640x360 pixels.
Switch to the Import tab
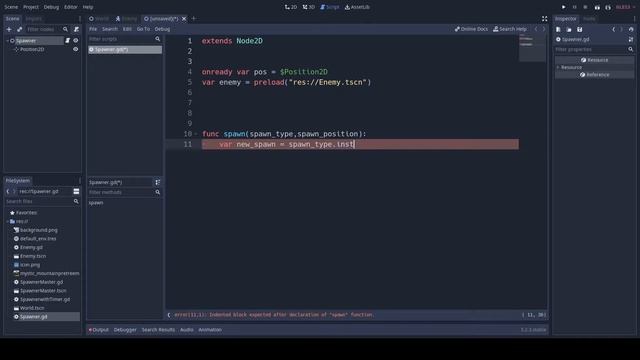coord(33,19)
